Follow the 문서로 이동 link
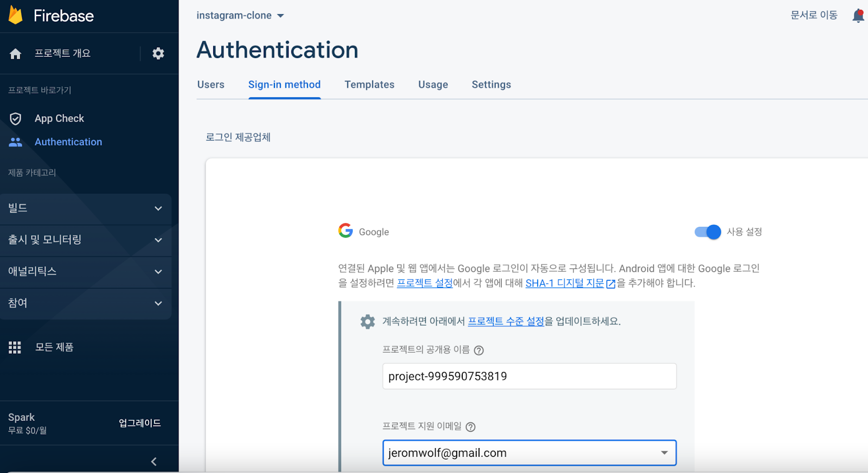This screenshot has height=473, width=868. [x=814, y=15]
